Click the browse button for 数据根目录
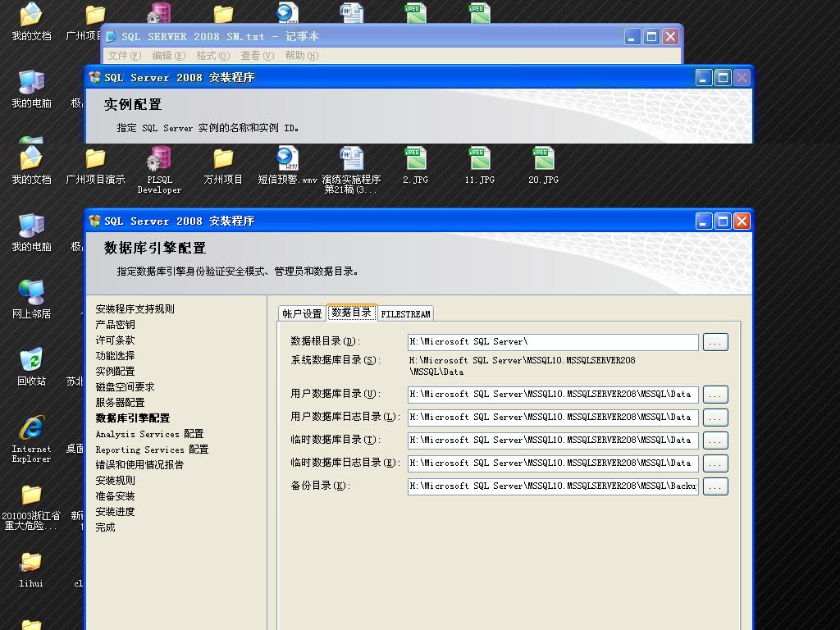 [715, 342]
